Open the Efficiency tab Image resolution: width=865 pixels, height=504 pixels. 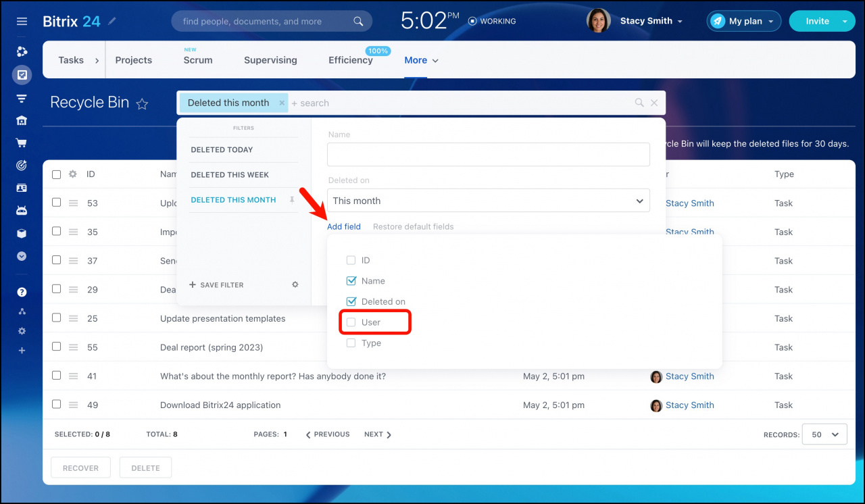click(351, 60)
